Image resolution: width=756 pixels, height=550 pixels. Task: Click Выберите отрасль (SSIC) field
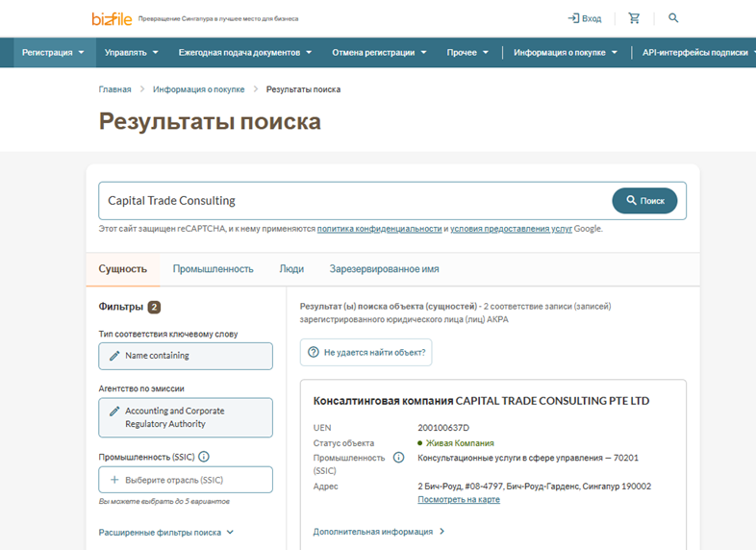[186, 480]
